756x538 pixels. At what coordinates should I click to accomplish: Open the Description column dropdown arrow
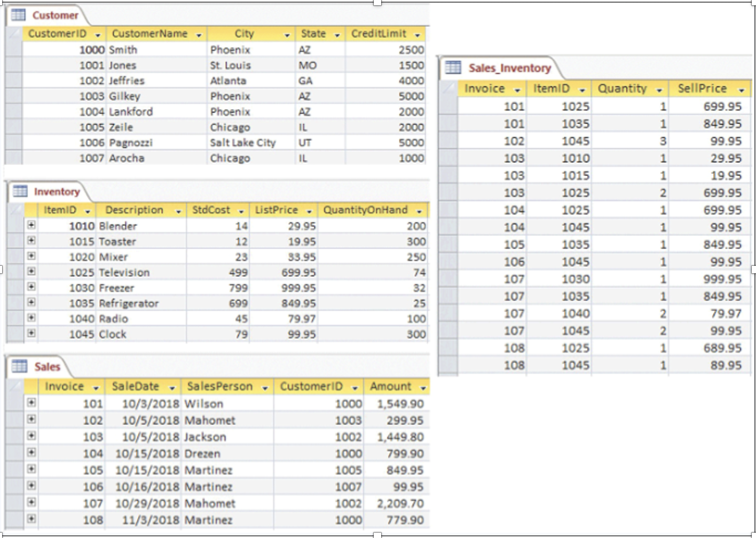(178, 211)
